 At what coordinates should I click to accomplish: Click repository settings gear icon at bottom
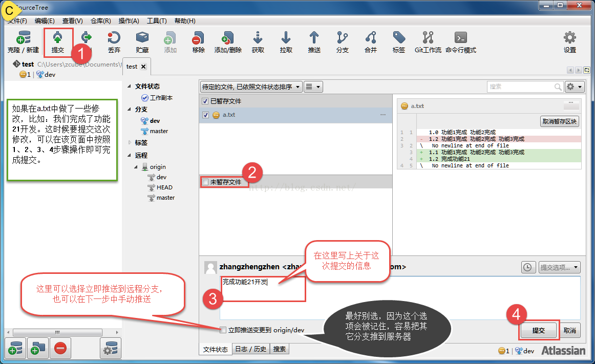click(111, 348)
